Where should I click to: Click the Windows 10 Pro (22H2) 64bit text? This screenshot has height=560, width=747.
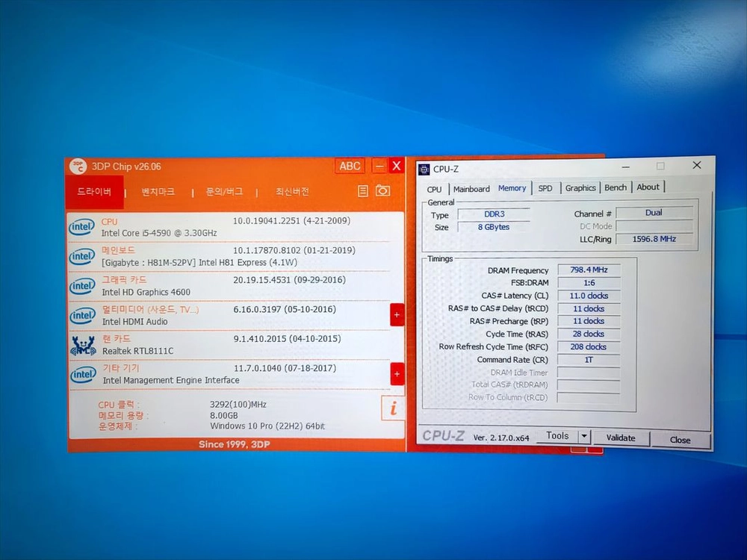[267, 426]
